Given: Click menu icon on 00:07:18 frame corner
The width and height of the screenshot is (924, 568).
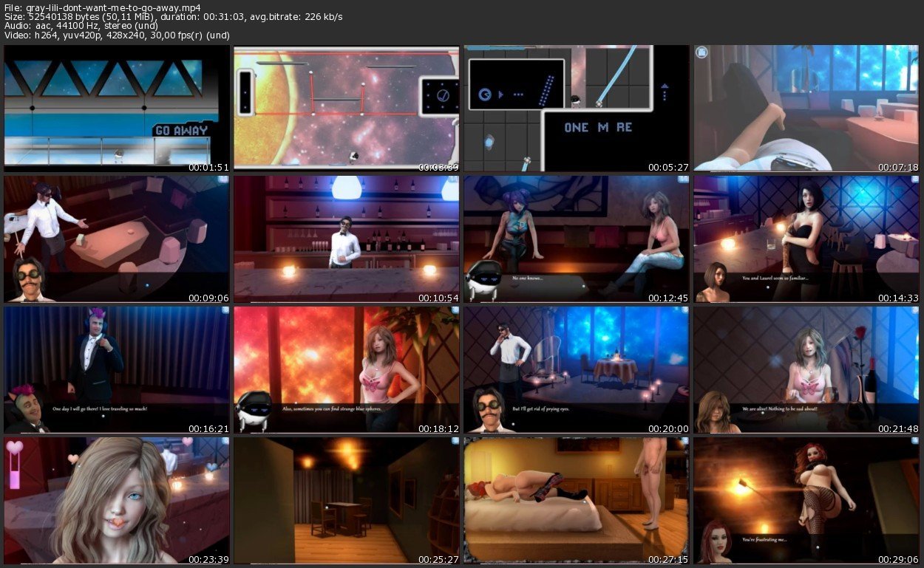Looking at the screenshot, I should (x=702, y=52).
